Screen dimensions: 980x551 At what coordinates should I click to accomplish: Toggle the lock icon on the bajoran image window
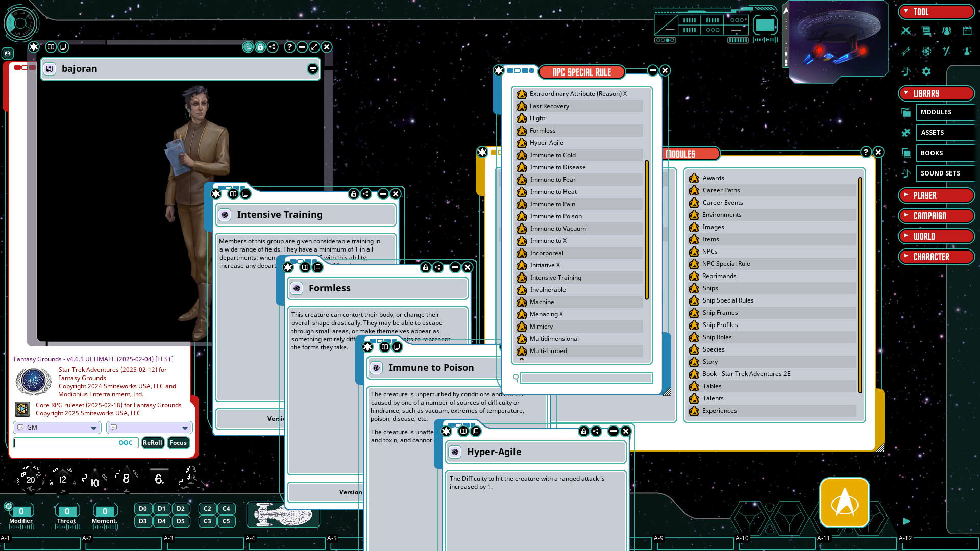click(260, 47)
